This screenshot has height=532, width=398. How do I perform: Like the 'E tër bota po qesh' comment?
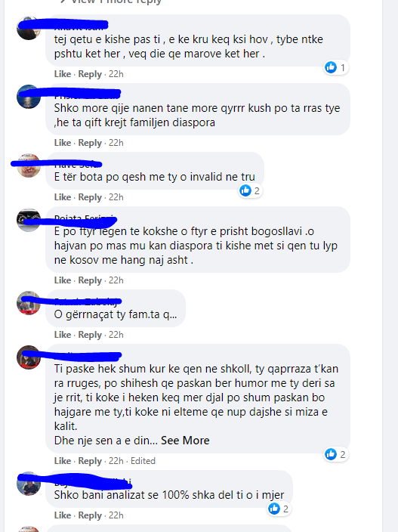coord(63,197)
